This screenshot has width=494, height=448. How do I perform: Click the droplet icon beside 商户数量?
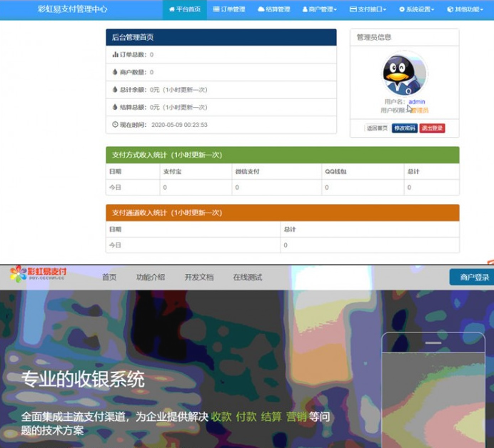click(x=116, y=72)
